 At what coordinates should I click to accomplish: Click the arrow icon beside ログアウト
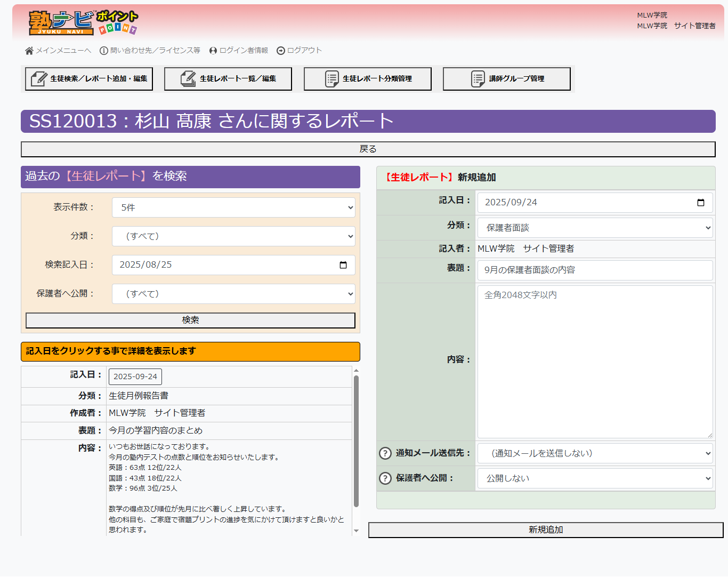click(281, 51)
